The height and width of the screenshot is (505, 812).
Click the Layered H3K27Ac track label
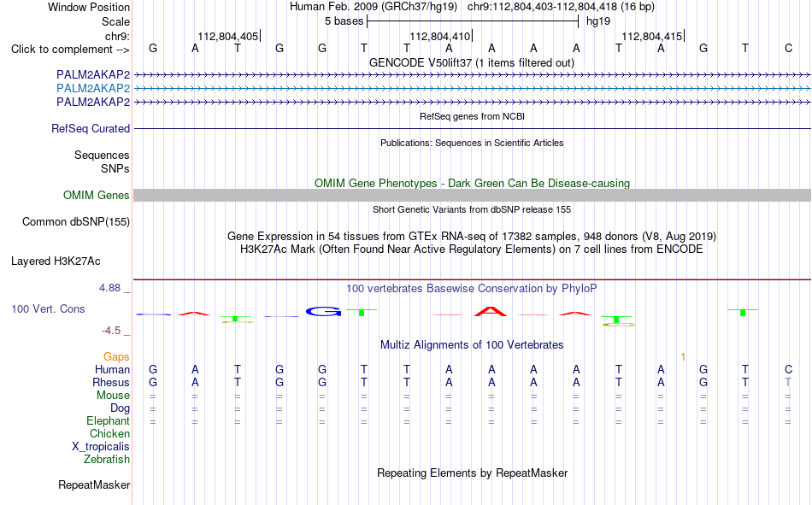[56, 261]
